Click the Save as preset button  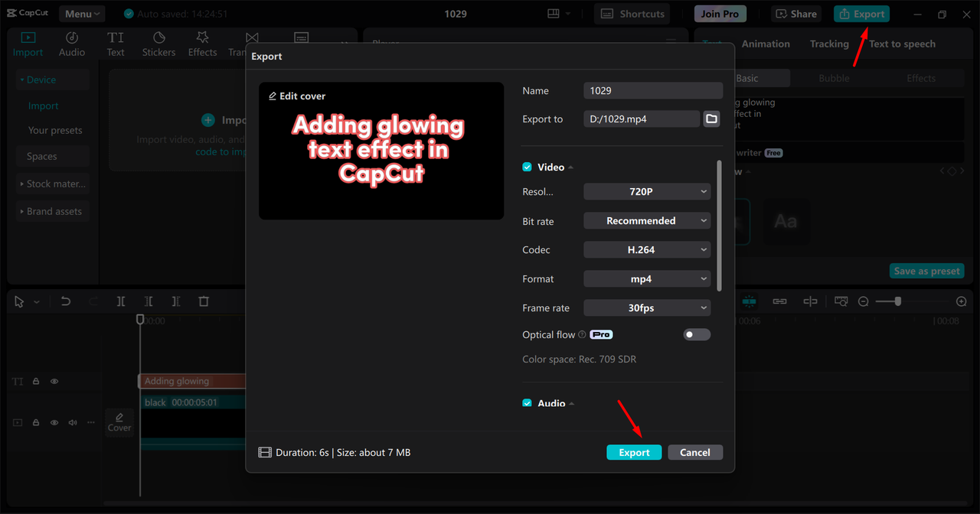point(926,272)
